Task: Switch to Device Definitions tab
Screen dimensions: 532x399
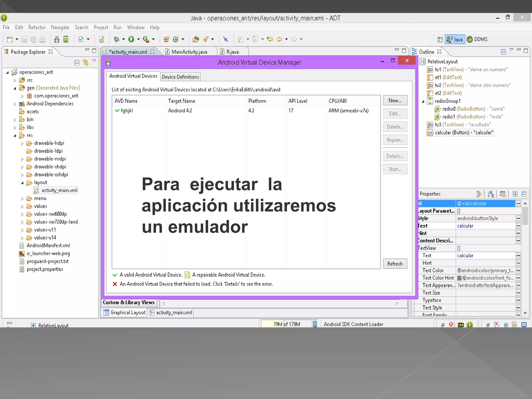Action: tap(181, 77)
